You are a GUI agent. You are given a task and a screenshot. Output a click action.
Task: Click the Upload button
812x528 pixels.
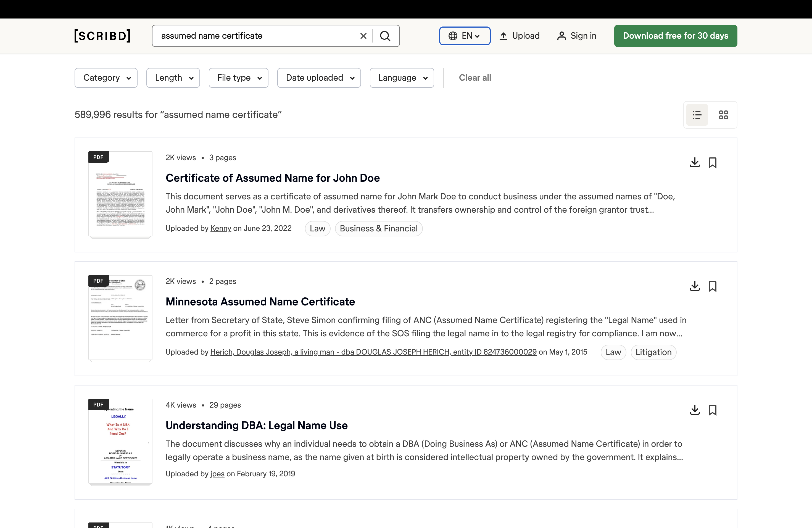pos(519,36)
